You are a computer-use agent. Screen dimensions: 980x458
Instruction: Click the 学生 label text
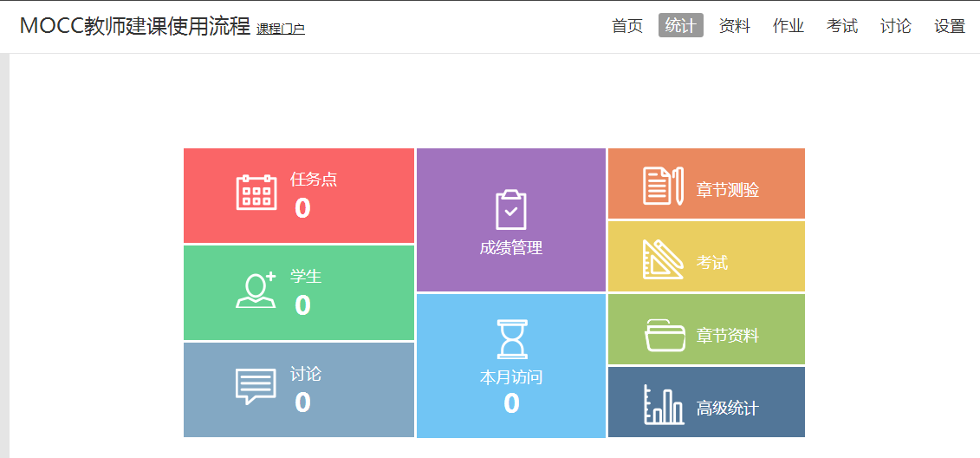306,276
